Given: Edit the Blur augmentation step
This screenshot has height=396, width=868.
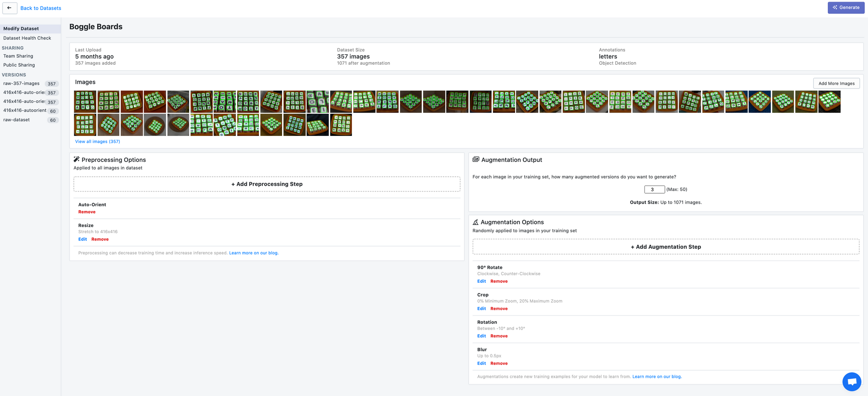Looking at the screenshot, I should point(481,363).
